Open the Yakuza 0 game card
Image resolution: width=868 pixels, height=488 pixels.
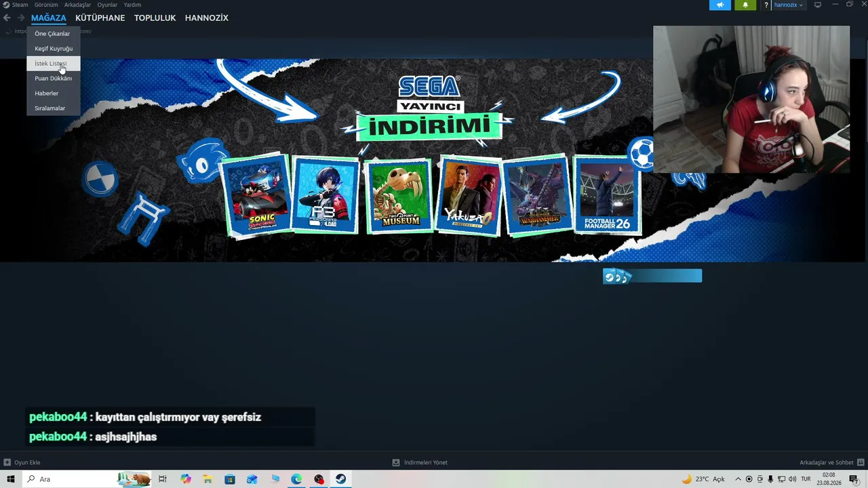469,195
